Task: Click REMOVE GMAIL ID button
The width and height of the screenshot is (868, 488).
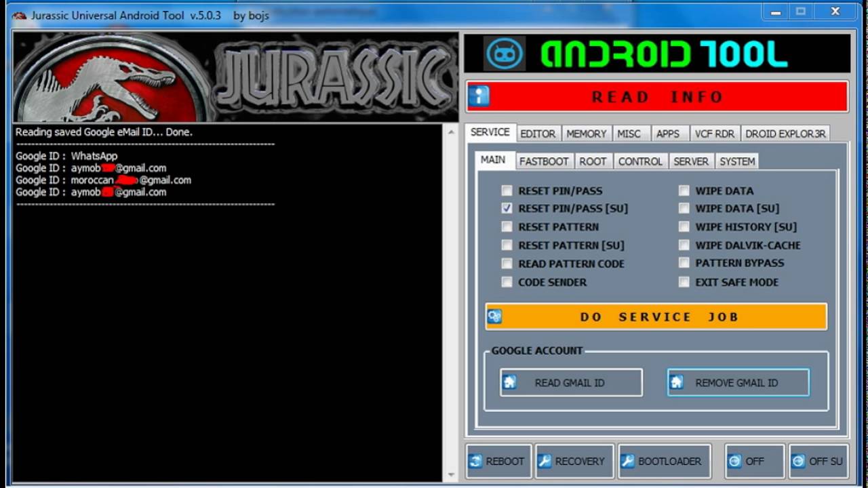Action: (x=738, y=382)
